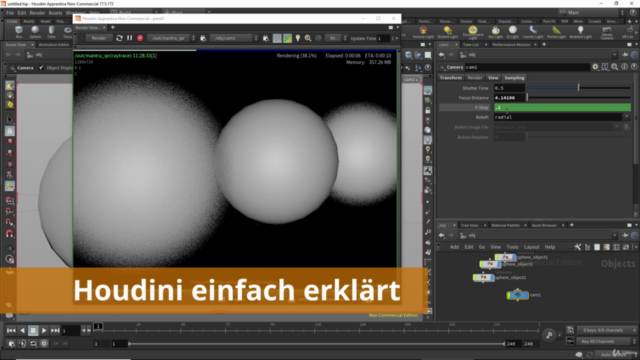
Task: Toggle loop playback mode
Action: (33, 344)
